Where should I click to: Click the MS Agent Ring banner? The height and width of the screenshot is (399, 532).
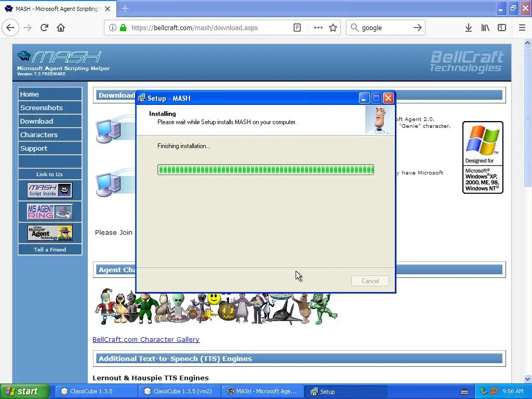coord(49,211)
